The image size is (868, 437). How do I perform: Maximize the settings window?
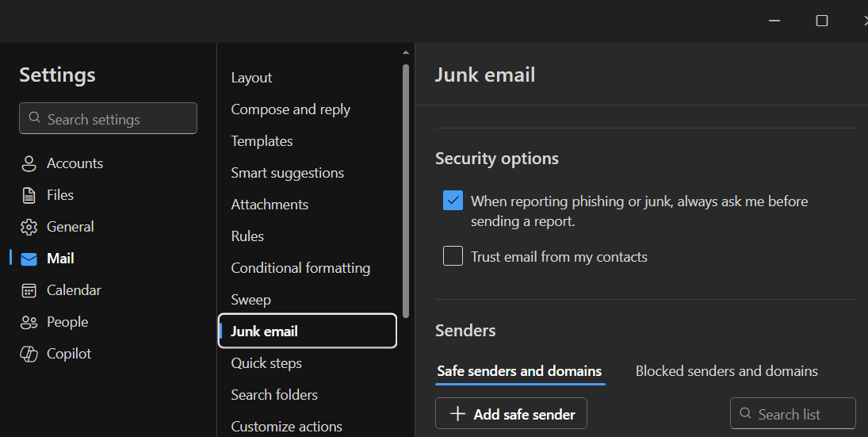[822, 21]
